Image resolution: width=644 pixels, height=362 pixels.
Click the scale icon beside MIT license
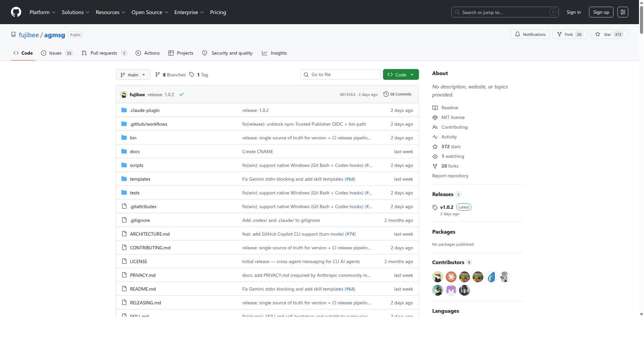435,118
